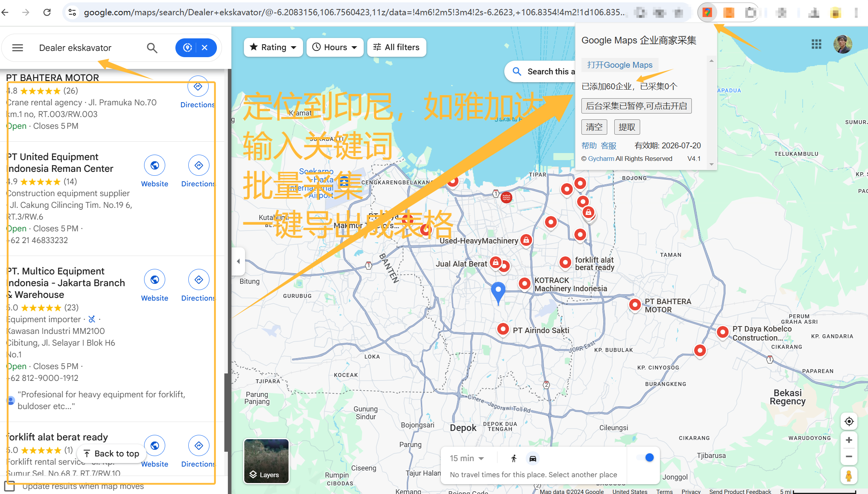Open the 客服 customer service link
Screen dimensions: 868x494
tap(608, 146)
